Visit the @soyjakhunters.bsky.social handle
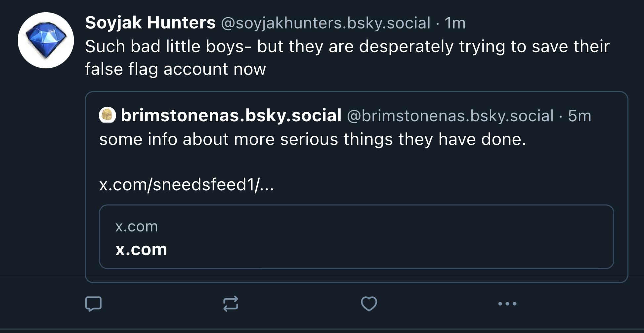 [x=325, y=23]
